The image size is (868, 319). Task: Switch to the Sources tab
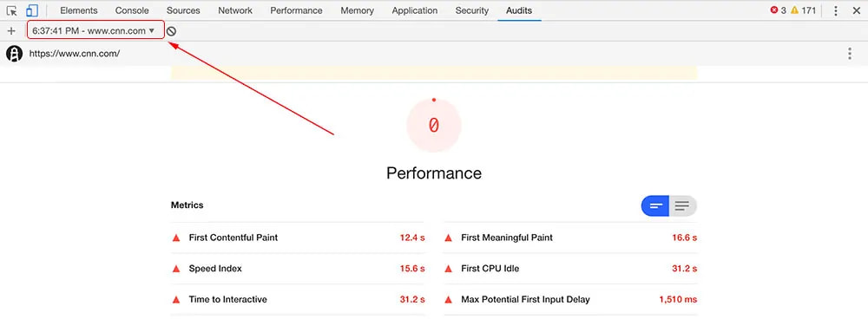click(183, 10)
